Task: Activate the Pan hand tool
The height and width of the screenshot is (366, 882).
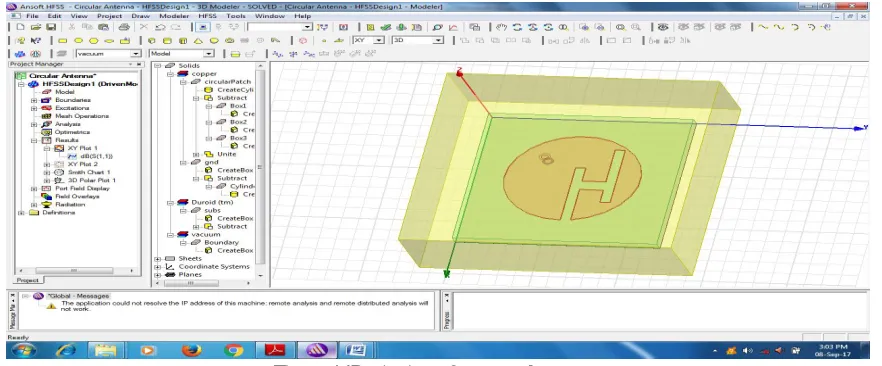Action: [502, 27]
